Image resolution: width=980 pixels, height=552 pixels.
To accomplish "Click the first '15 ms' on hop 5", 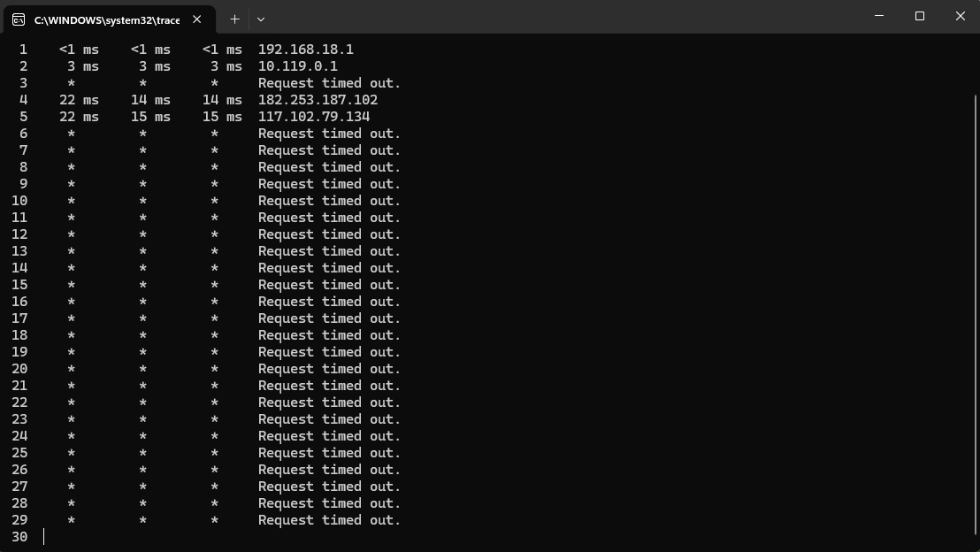I will pos(150,117).
